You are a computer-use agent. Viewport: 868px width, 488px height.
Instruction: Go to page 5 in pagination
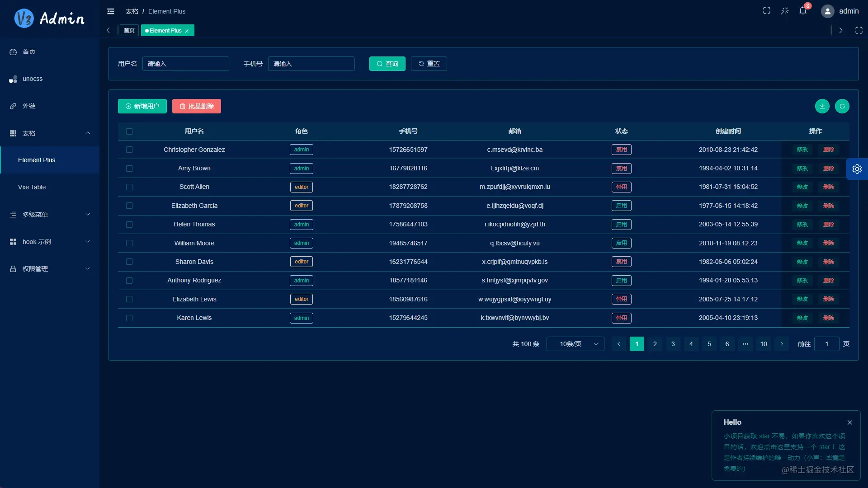(x=709, y=344)
